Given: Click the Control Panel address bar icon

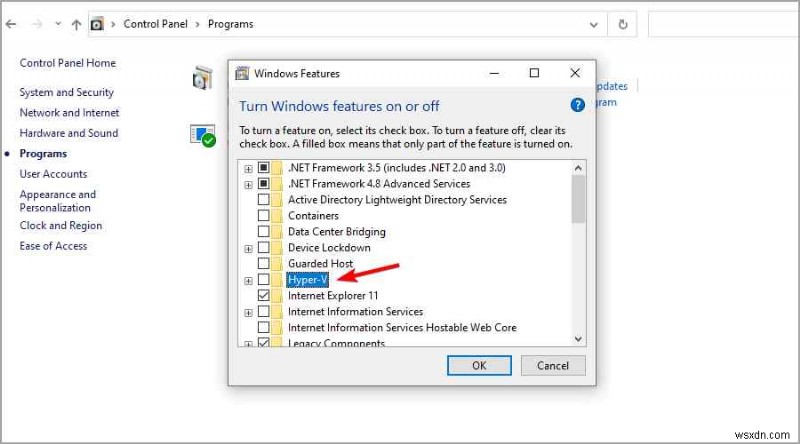Looking at the screenshot, I should [x=97, y=24].
